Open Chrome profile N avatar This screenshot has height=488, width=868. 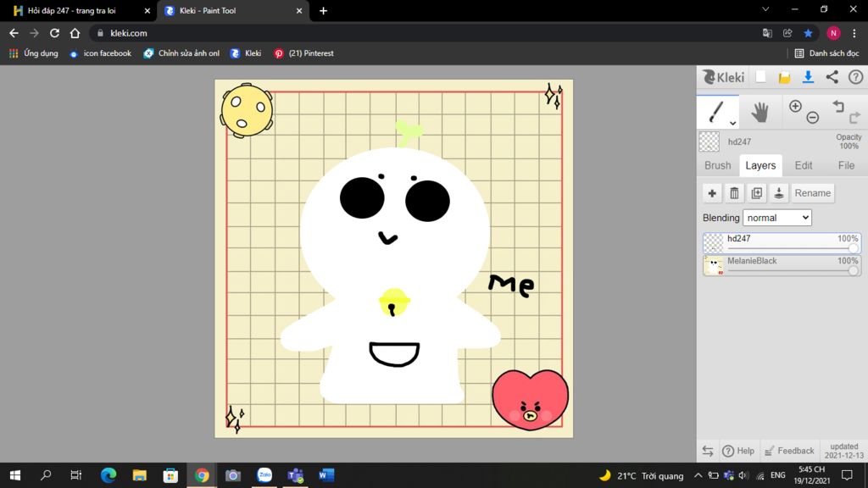point(833,33)
